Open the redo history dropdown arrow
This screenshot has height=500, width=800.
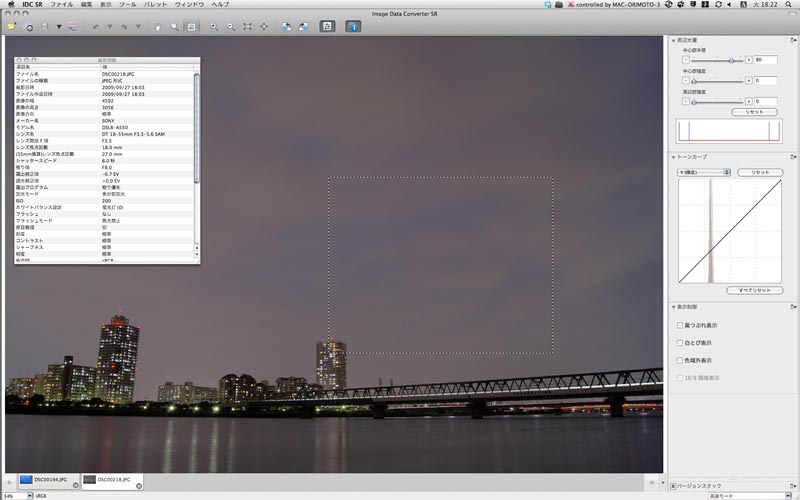[138, 27]
